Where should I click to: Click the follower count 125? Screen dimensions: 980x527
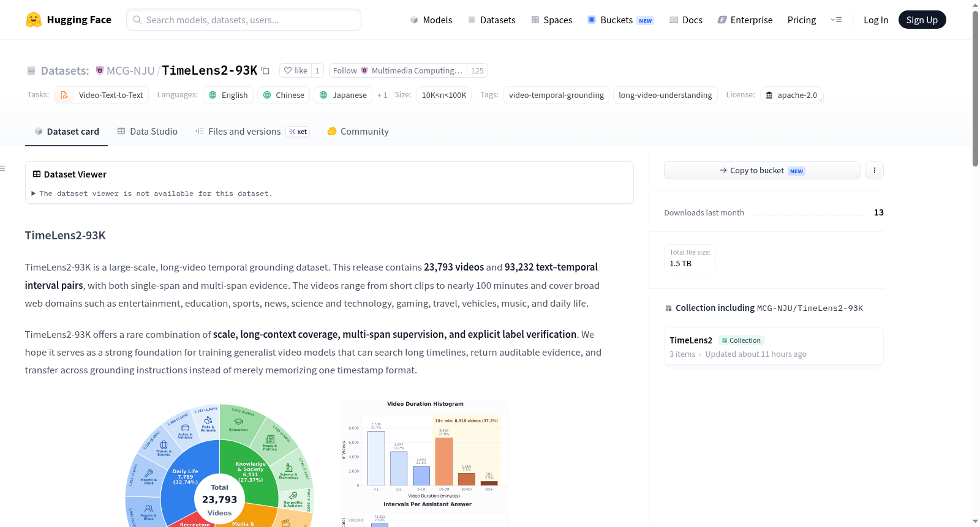(477, 70)
